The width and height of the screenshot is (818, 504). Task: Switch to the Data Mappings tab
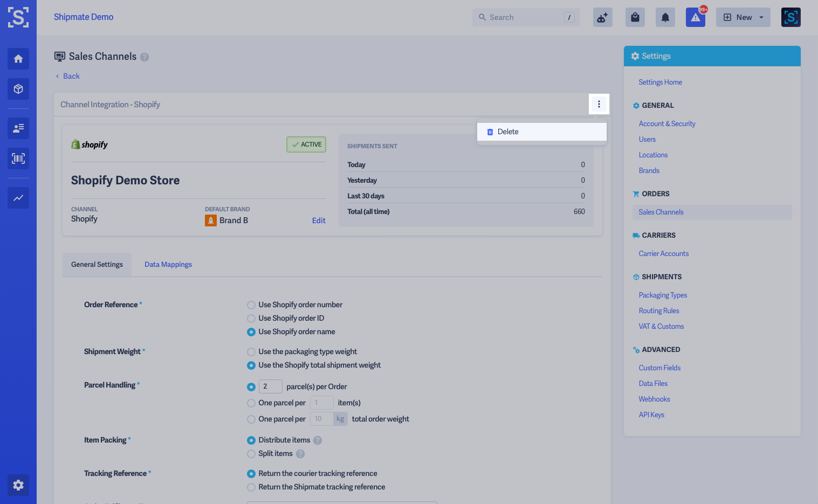coord(168,264)
